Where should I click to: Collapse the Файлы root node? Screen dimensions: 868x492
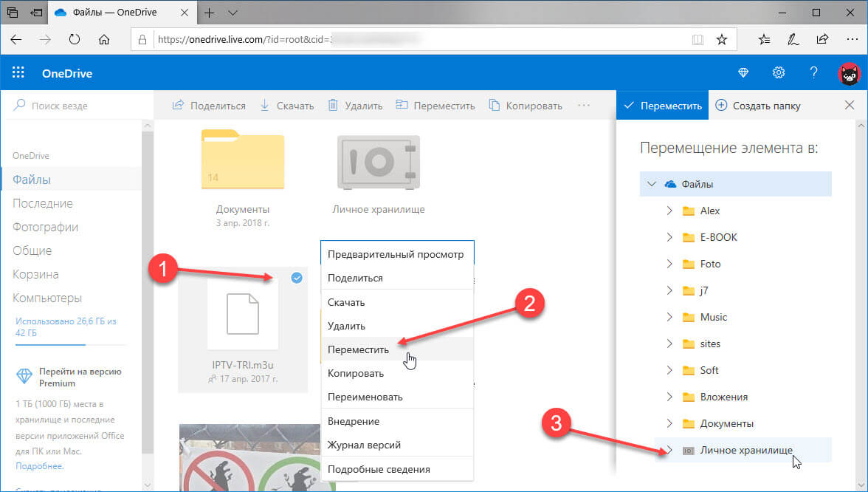click(652, 184)
